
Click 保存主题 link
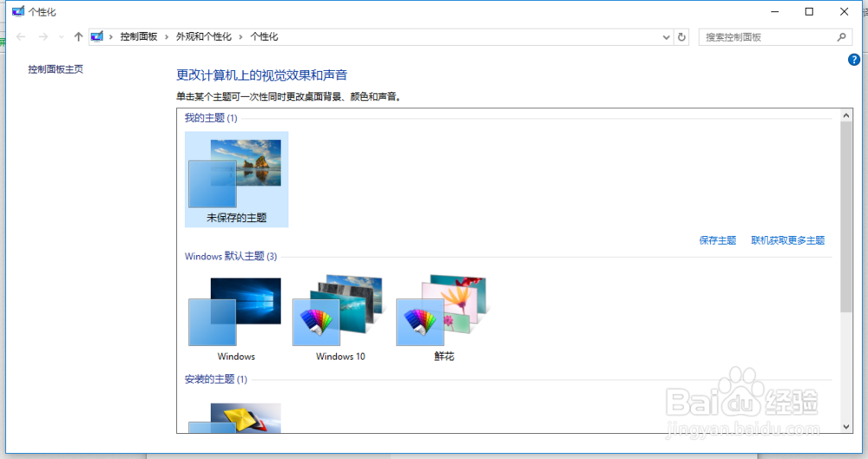click(x=718, y=240)
